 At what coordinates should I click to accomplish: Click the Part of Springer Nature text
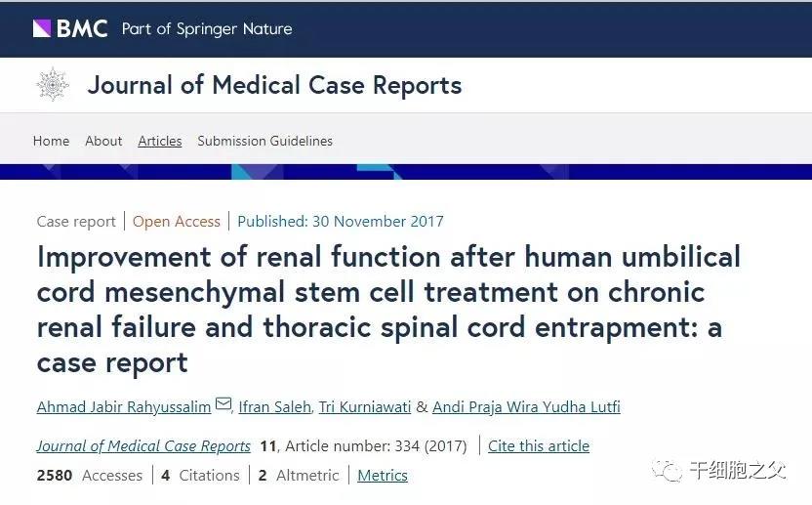pyautogui.click(x=207, y=28)
